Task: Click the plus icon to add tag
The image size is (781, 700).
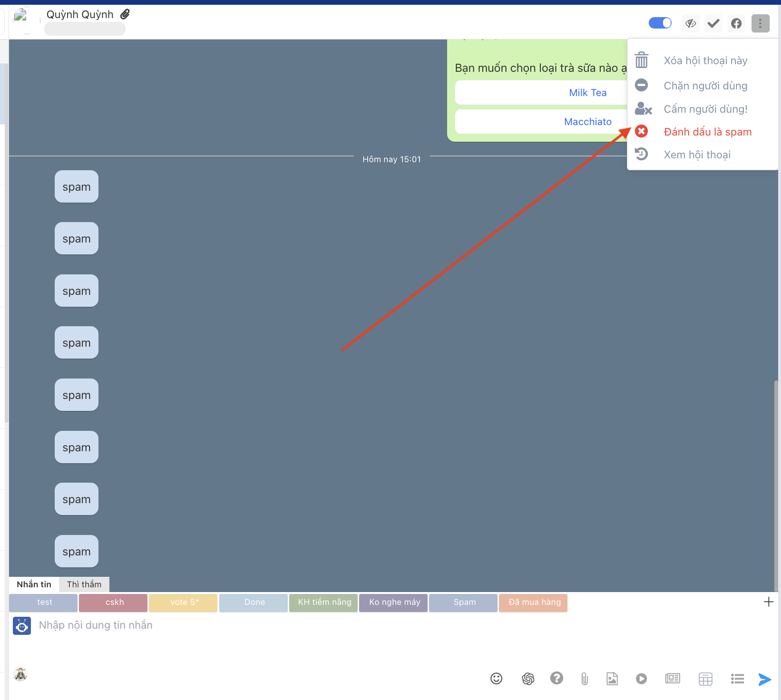Action: pos(768,602)
